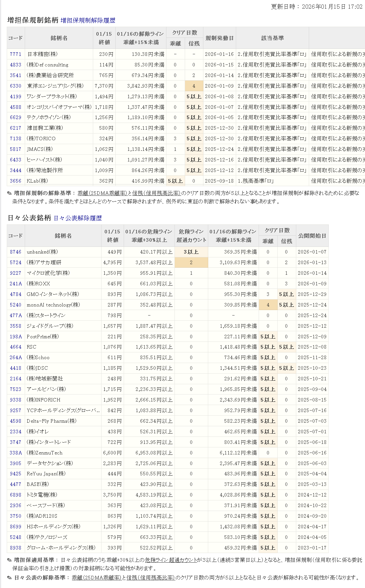Click the pencil icon beside 増担保規制の解除基準
This screenshot has height=588, width=365.
(x=9, y=193)
